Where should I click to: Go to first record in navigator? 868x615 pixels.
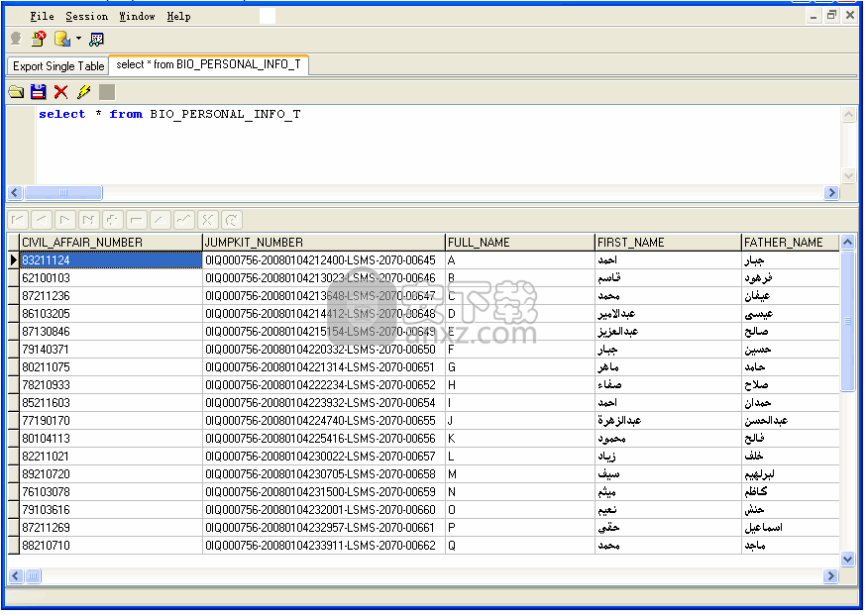[x=18, y=220]
